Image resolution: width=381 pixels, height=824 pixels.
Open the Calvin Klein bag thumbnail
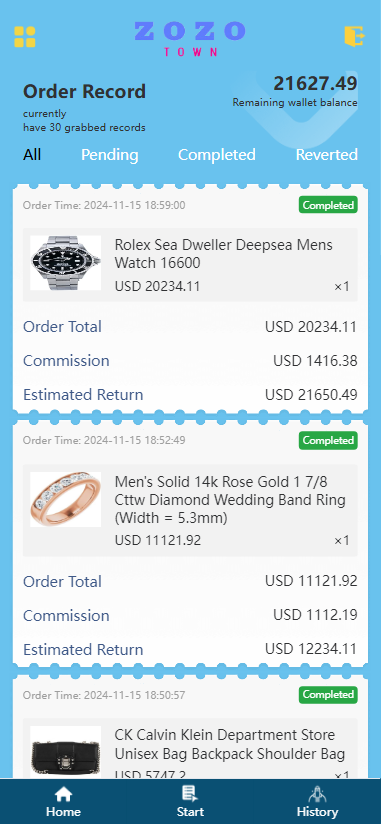(x=66, y=751)
